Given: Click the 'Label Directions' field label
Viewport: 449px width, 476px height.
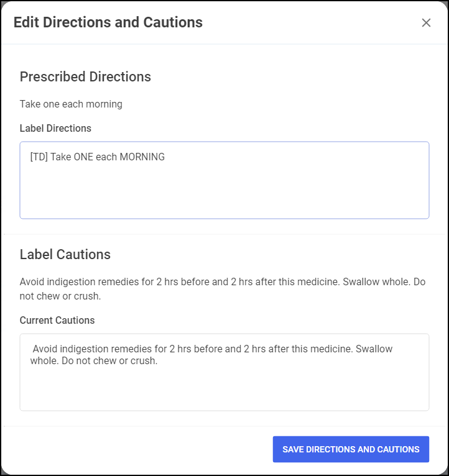Looking at the screenshot, I should coord(55,129).
